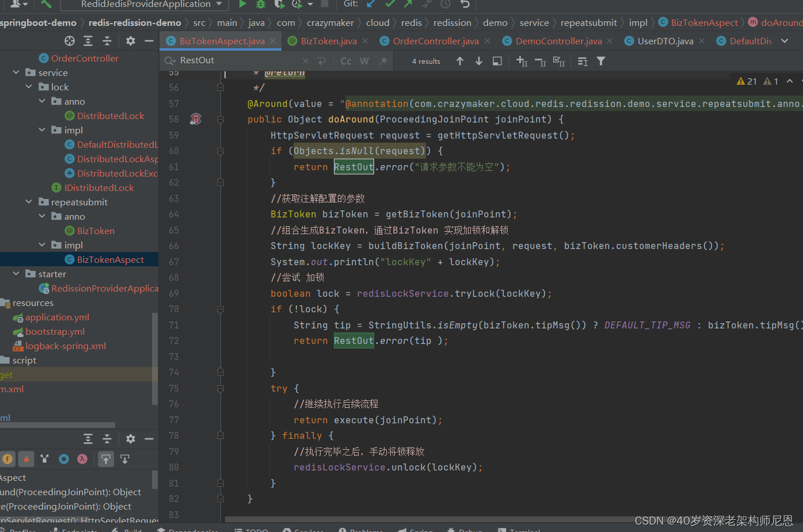Toggle show lambdas filter in structure panel
Screen dimensions: 803x532
(x=82, y=459)
